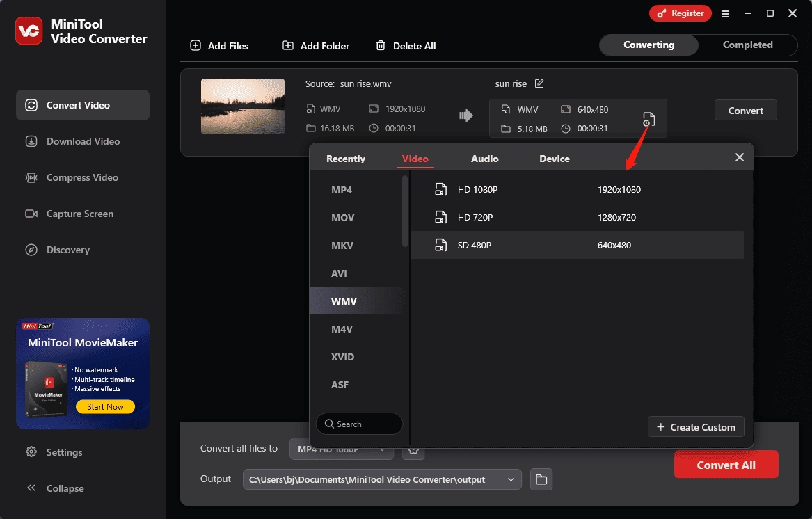Image resolution: width=812 pixels, height=519 pixels.
Task: Click the Compress Video sidebar icon
Action: click(x=31, y=177)
